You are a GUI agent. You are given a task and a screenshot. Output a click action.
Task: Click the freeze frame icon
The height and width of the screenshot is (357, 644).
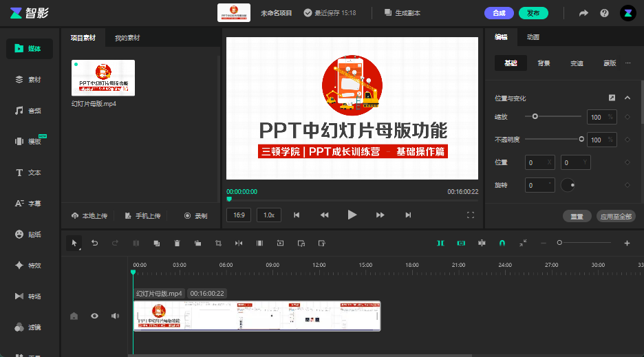[259, 244]
